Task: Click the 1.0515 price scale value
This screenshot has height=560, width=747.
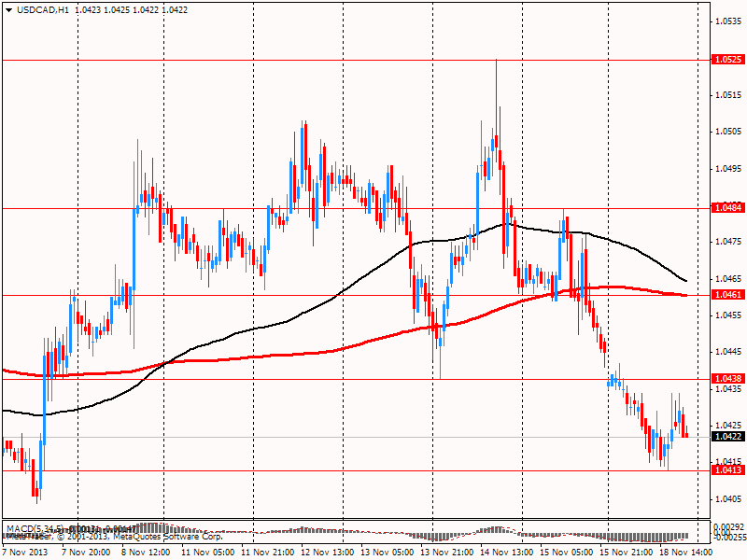Action: (729, 95)
